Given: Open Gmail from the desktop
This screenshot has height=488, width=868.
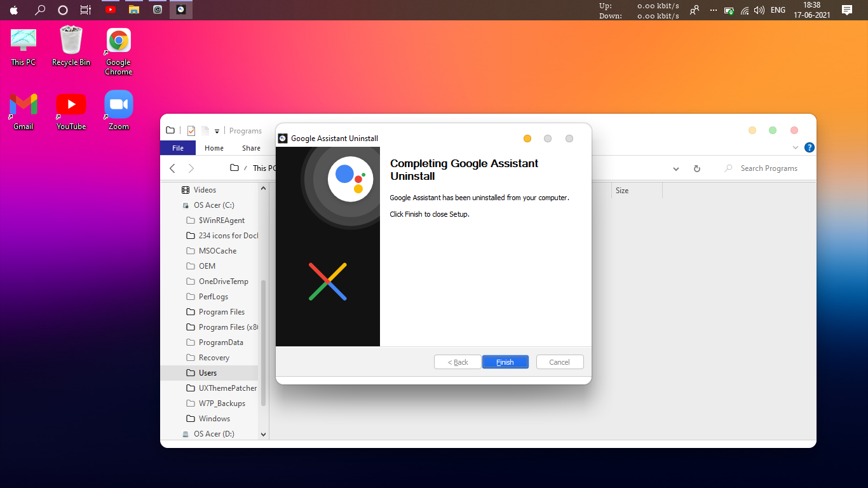Looking at the screenshot, I should tap(23, 104).
